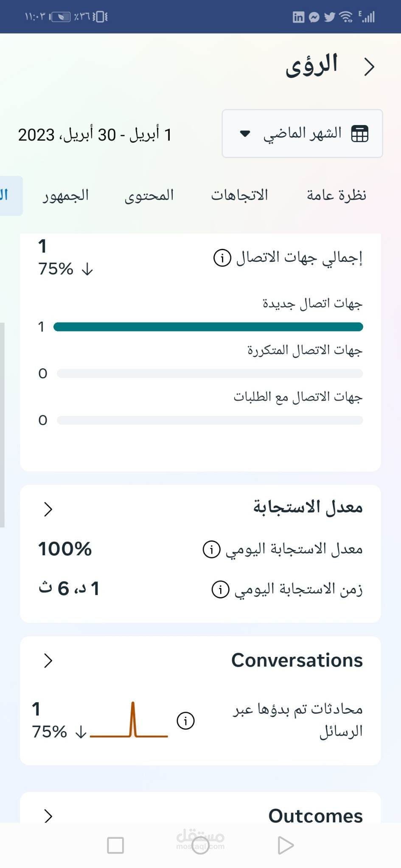Tap the calendar icon in date selector
The width and height of the screenshot is (401, 868).
(359, 134)
